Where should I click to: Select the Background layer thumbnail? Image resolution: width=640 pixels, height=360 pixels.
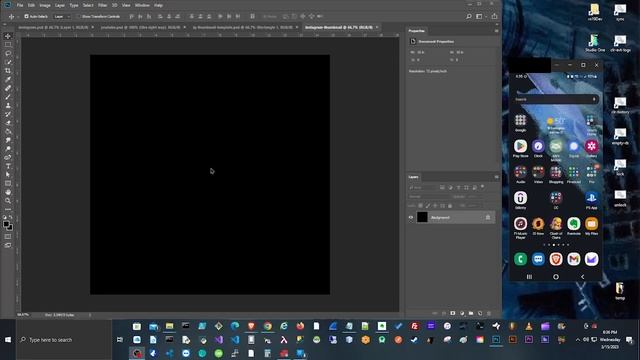tap(422, 218)
